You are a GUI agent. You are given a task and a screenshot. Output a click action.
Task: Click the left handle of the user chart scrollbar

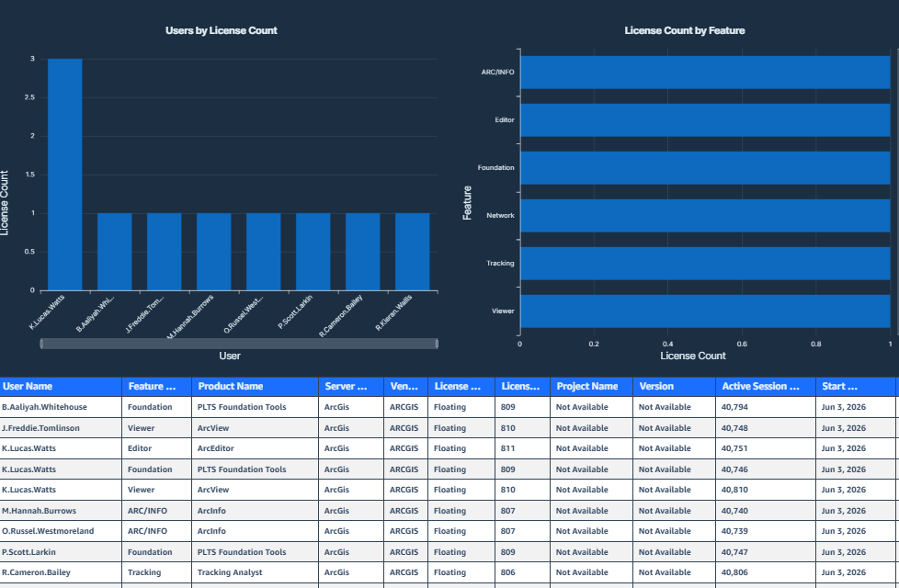pyautogui.click(x=41, y=344)
